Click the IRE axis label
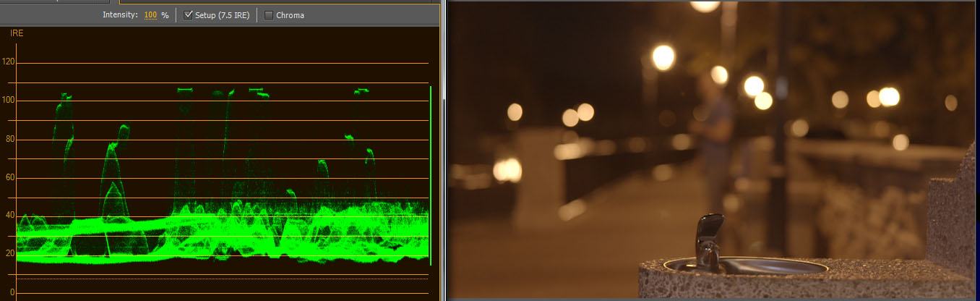The width and height of the screenshot is (980, 301). click(x=16, y=33)
